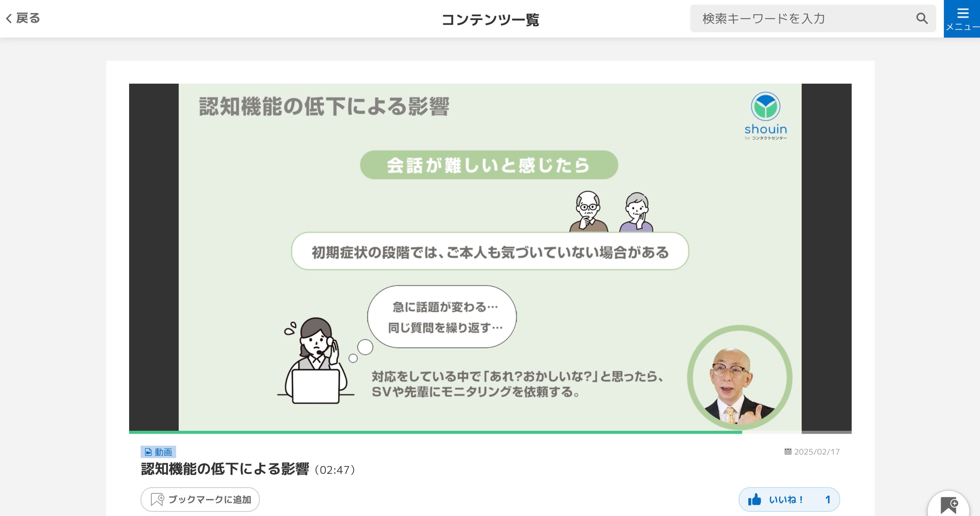Click the thumbs-up icon on the like button
This screenshot has height=516, width=980.
click(755, 499)
